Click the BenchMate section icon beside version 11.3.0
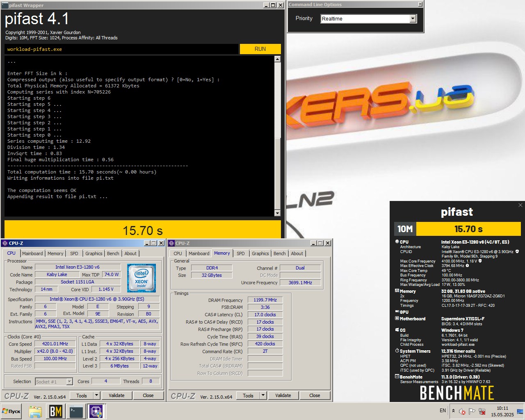This screenshot has height=420, width=525. [397, 376]
